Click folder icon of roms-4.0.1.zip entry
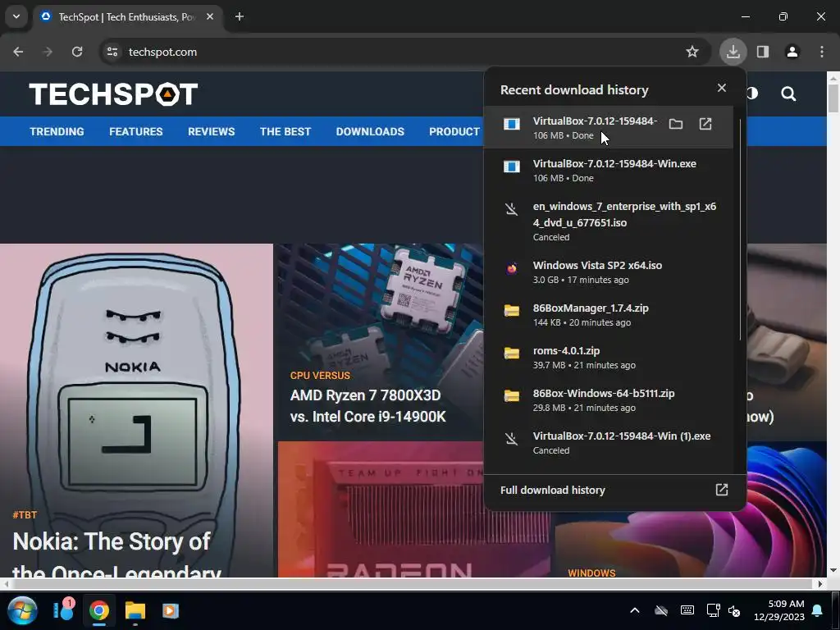Screen dimensions: 840x630 [512, 354]
